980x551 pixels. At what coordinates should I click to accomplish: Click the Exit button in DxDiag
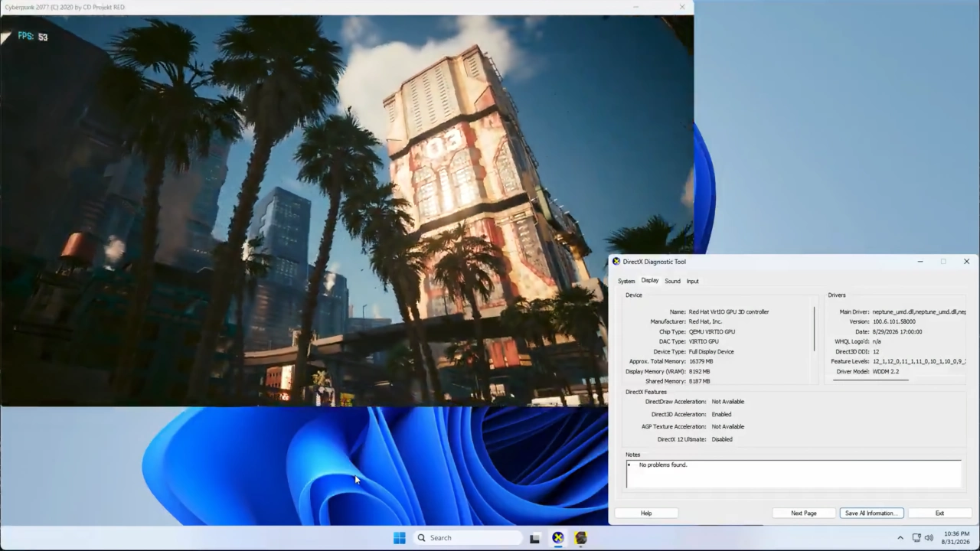[x=939, y=514]
